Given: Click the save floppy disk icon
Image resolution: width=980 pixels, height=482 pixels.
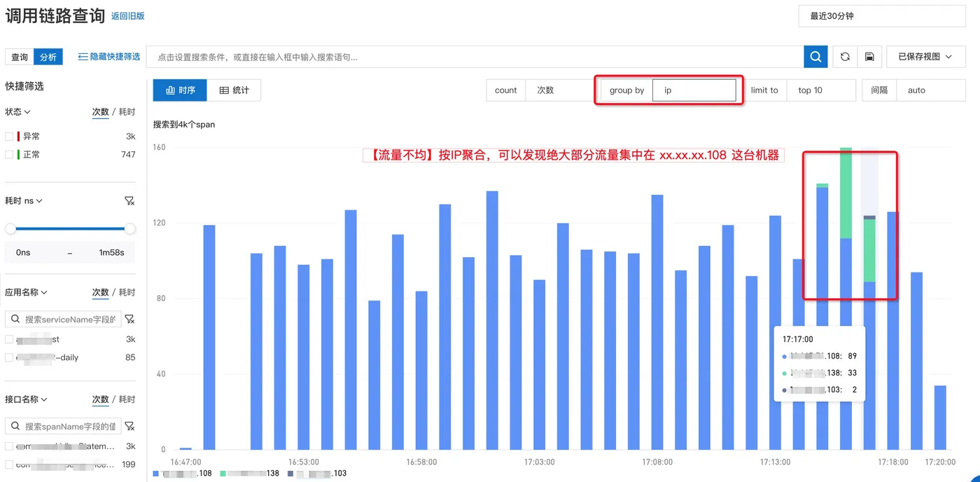Looking at the screenshot, I should [x=869, y=57].
